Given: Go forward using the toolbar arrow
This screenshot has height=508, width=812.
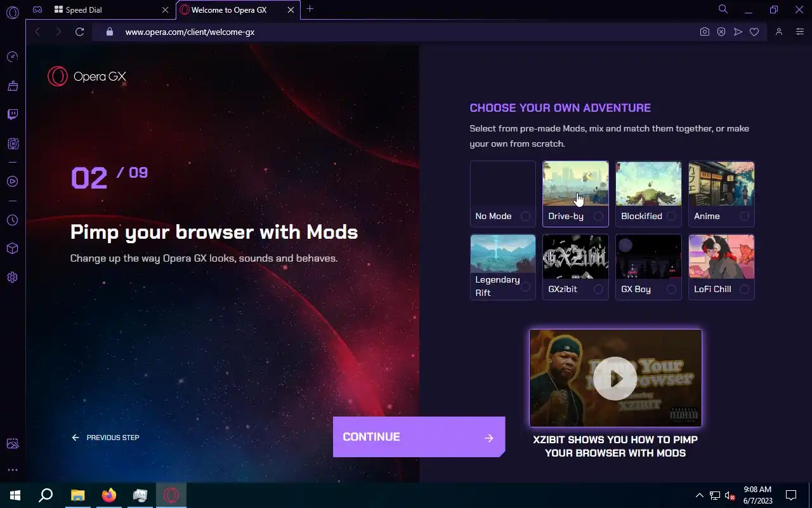Looking at the screenshot, I should (58, 32).
